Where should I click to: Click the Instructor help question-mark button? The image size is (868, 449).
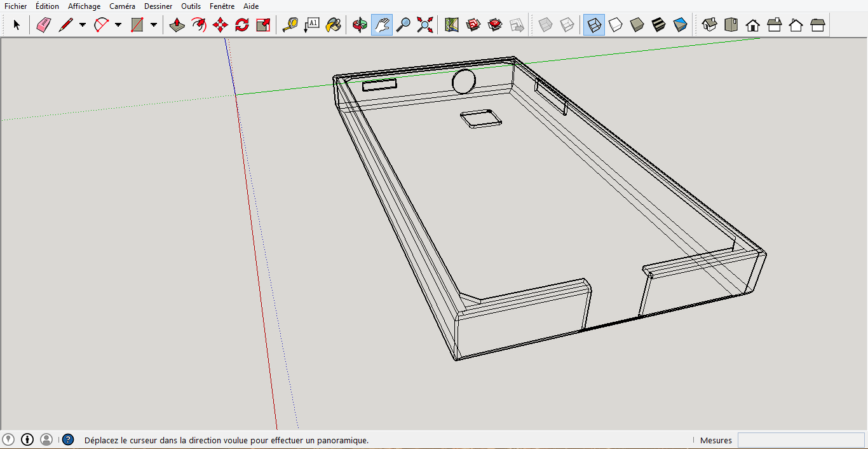click(68, 439)
